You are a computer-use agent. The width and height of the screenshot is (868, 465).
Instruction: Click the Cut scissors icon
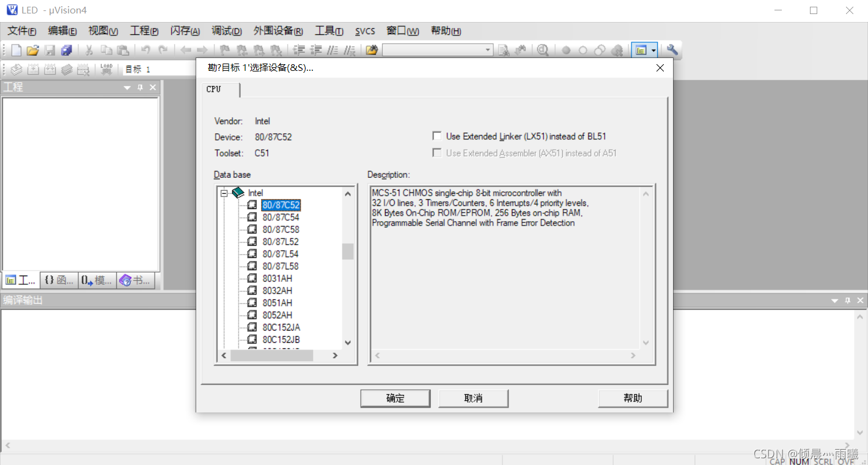point(89,51)
